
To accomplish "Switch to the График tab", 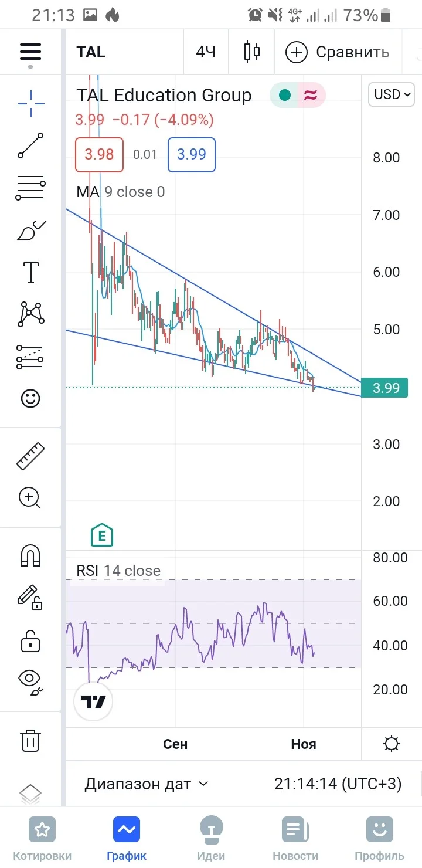I will tap(127, 839).
